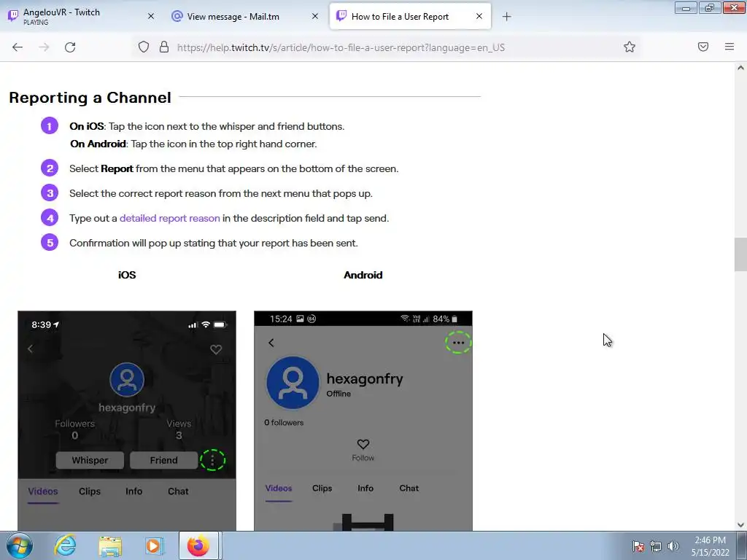This screenshot has height=560, width=747.
Task: Click the On Android instruction line
Action: click(193, 144)
